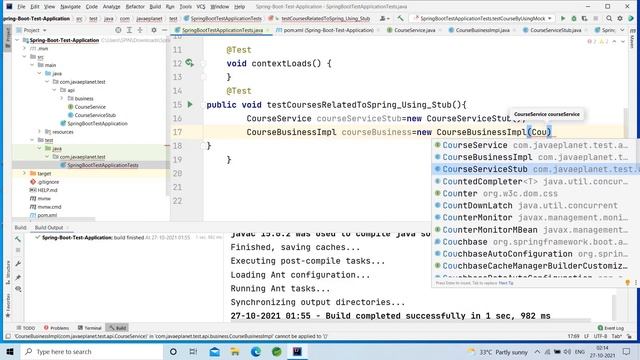640x360 pixels.
Task: Open IntelliJ IDEA from the taskbar
Action: [x=297, y=351]
